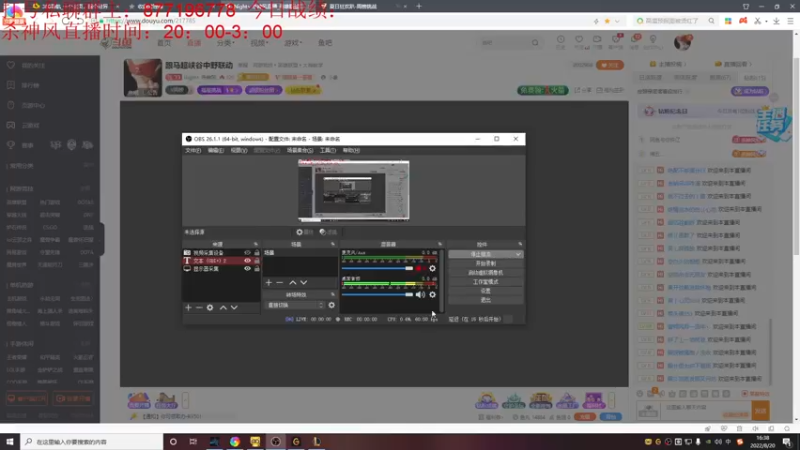Add a new source in OBS sources panel
The height and width of the screenshot is (450, 800).
188,308
